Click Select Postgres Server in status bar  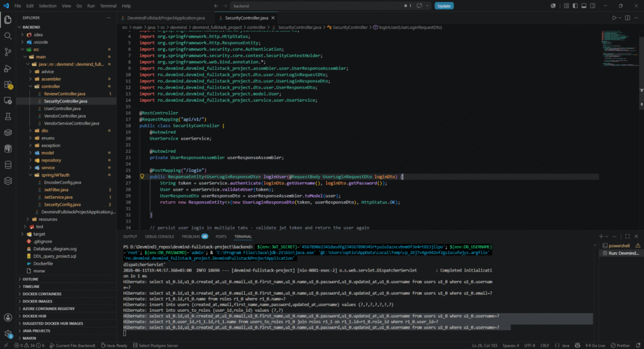coord(155,345)
